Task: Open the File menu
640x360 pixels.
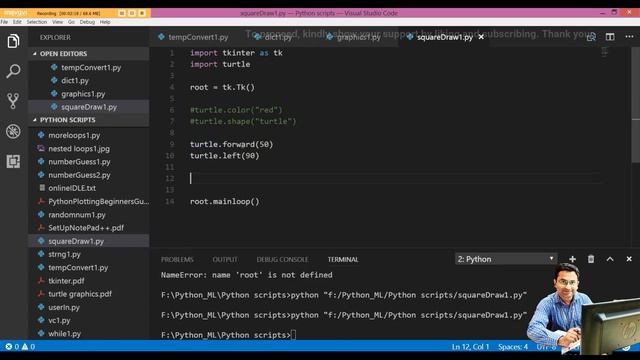Action: [4, 22]
